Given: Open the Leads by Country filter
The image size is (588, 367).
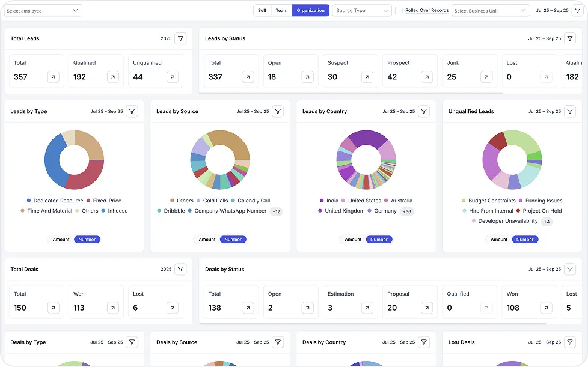Looking at the screenshot, I should [424, 111].
